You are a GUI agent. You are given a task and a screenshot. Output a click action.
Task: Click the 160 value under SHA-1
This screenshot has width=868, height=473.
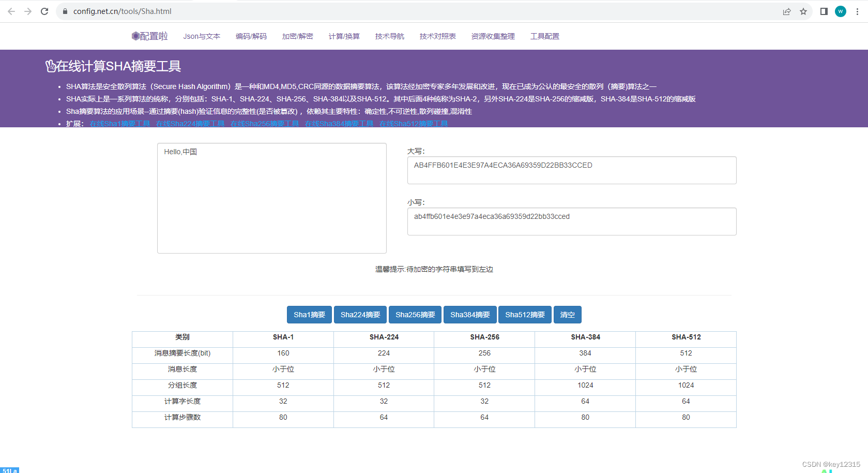pyautogui.click(x=283, y=353)
